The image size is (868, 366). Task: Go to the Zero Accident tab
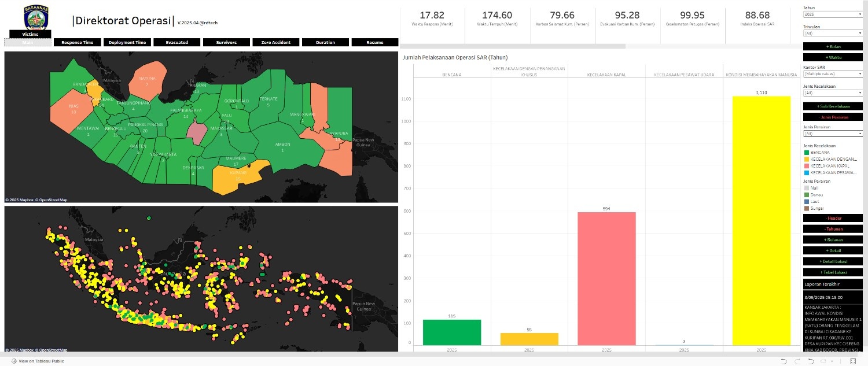point(275,42)
